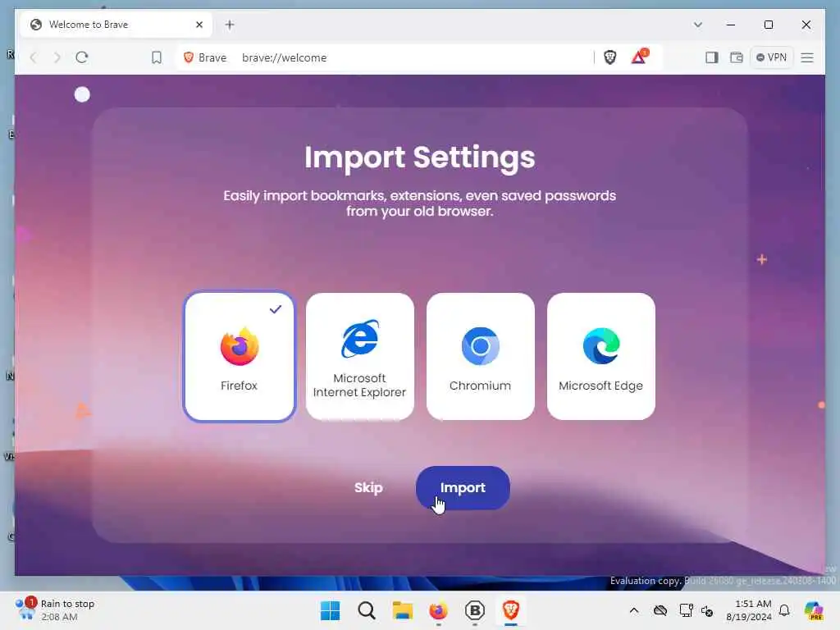Minimize the Brave window
This screenshot has height=630, width=840.
pos(731,25)
